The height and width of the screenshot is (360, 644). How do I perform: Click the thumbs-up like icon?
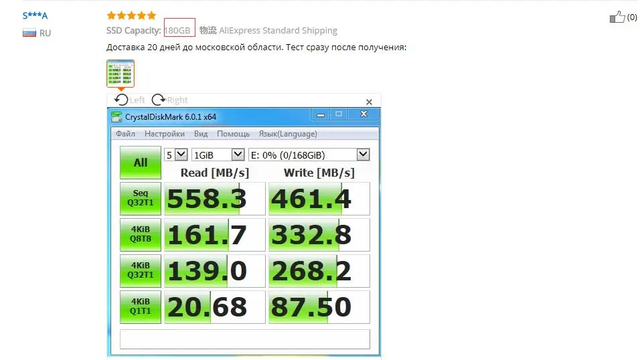tap(617, 17)
